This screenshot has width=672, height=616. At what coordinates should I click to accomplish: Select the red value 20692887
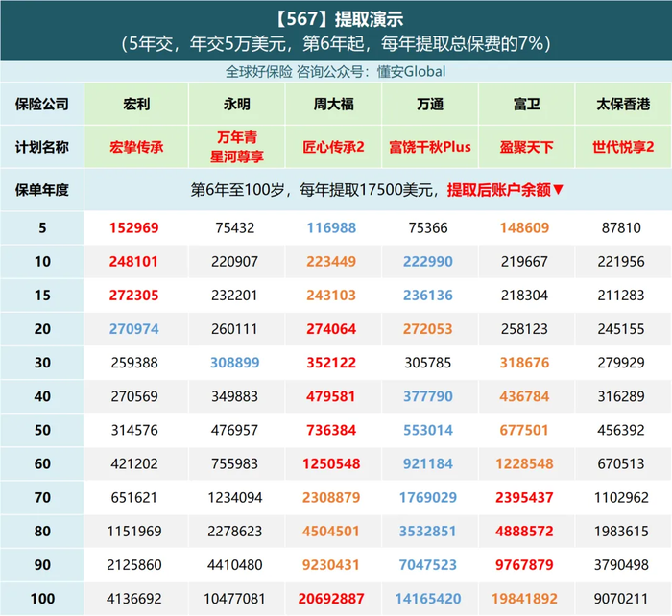tap(331, 599)
